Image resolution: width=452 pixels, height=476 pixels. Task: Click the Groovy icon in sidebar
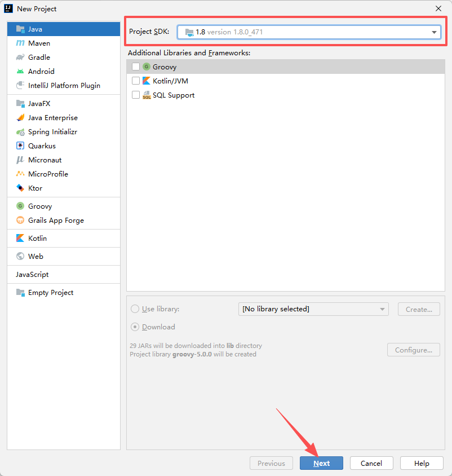click(20, 206)
